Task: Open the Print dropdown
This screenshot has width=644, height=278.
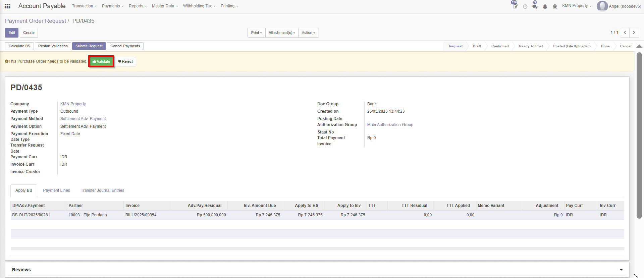Action: click(x=257, y=33)
